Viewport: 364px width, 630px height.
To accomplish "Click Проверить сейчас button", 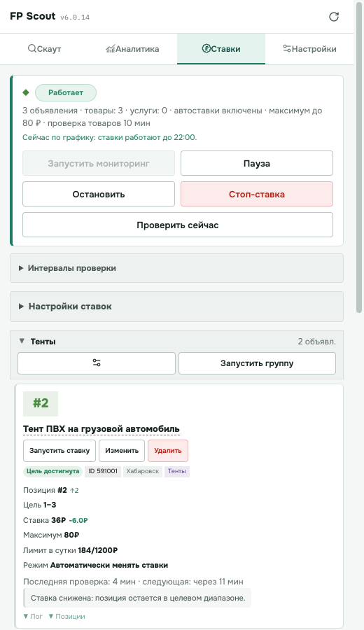I will (178, 225).
